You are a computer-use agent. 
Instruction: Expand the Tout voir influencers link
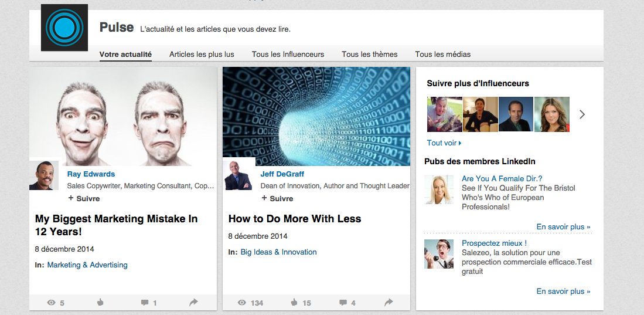444,143
